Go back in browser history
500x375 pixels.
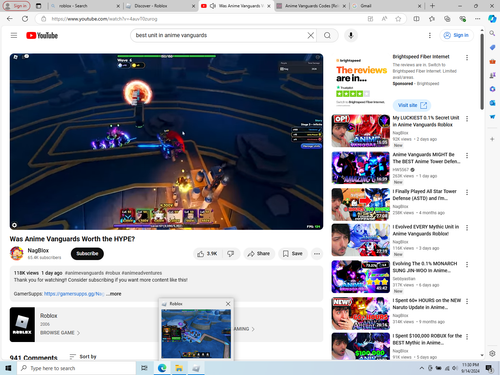click(10, 19)
